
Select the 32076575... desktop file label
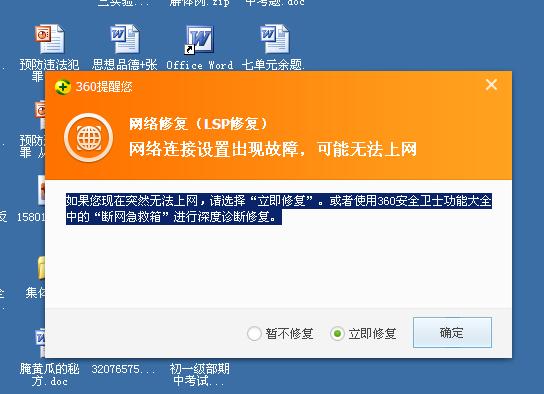pyautogui.click(x=124, y=369)
